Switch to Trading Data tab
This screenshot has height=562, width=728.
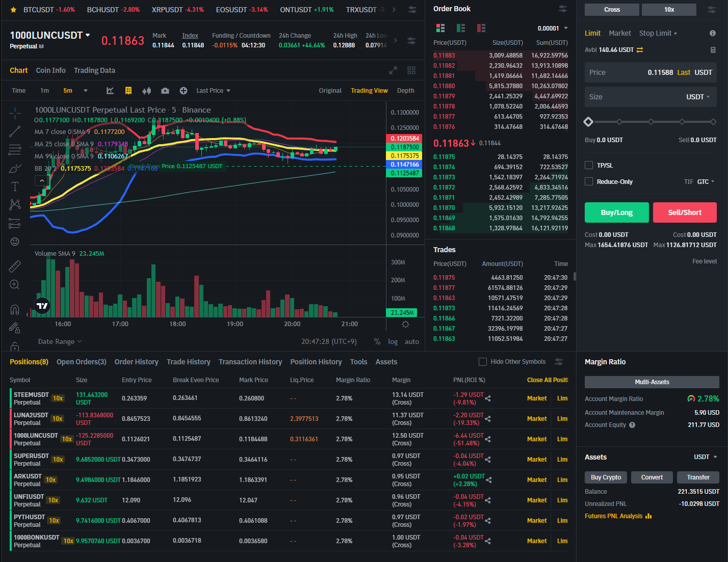click(x=94, y=70)
